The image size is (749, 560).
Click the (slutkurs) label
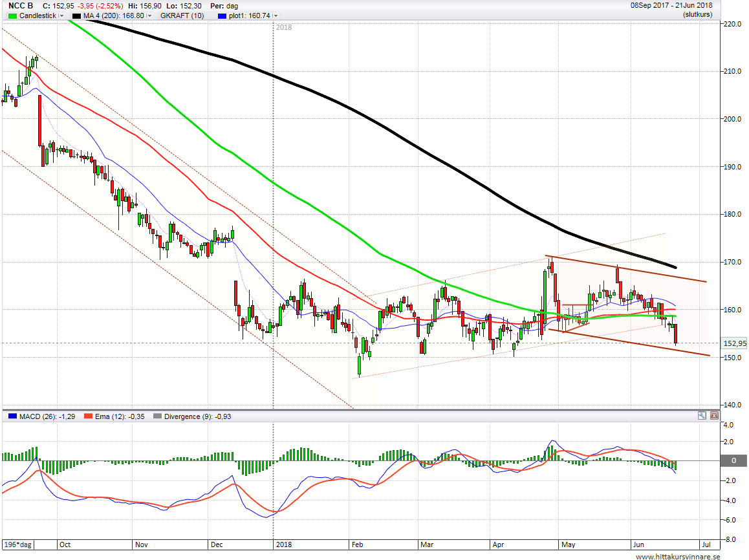point(697,14)
